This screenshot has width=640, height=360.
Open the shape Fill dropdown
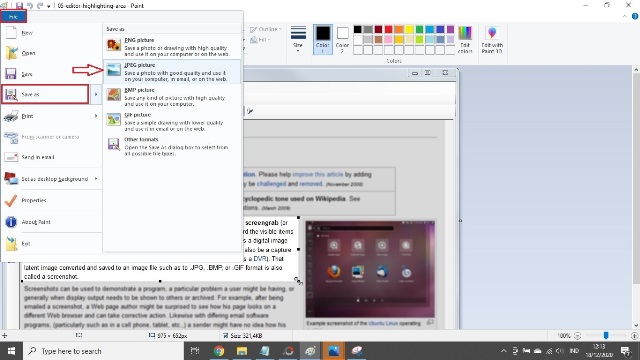pos(260,40)
